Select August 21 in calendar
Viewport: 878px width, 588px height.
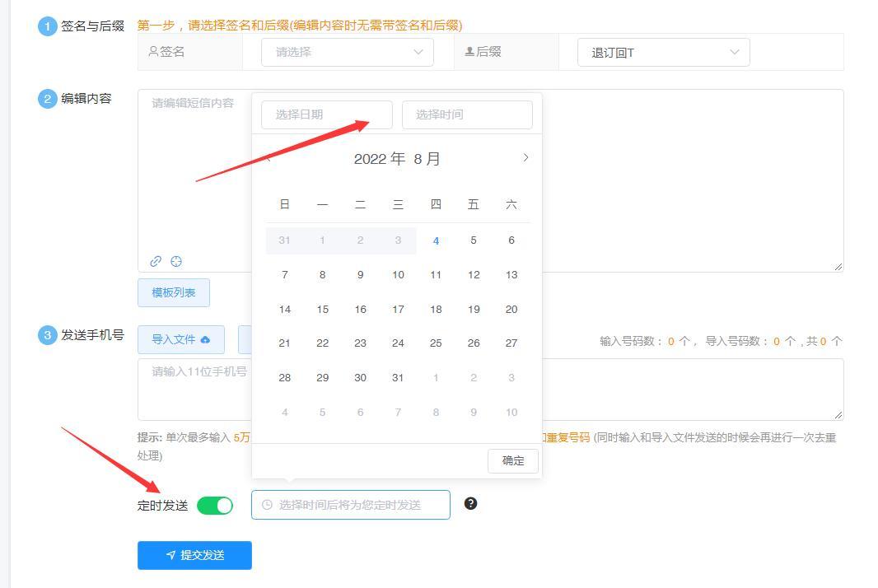(x=284, y=343)
